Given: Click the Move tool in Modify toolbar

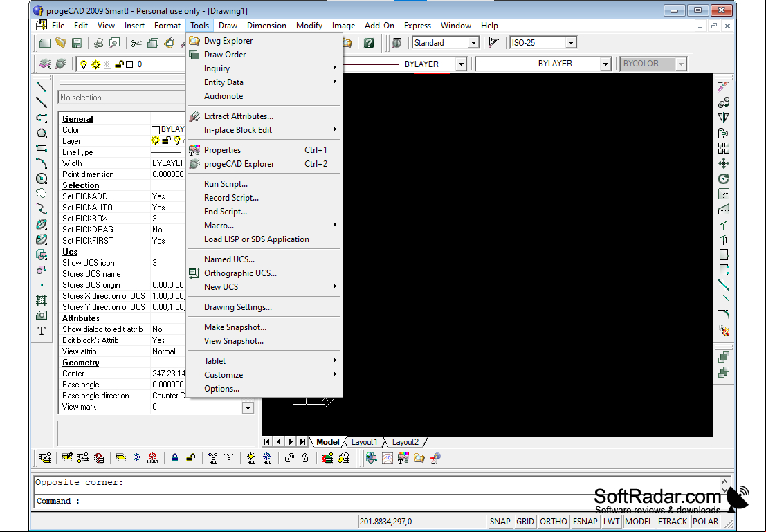Looking at the screenshot, I should 724,163.
